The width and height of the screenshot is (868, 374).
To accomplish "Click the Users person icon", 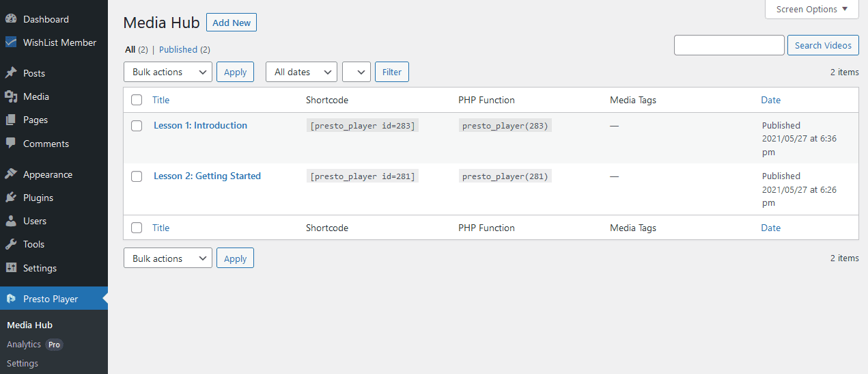I will click(x=11, y=221).
